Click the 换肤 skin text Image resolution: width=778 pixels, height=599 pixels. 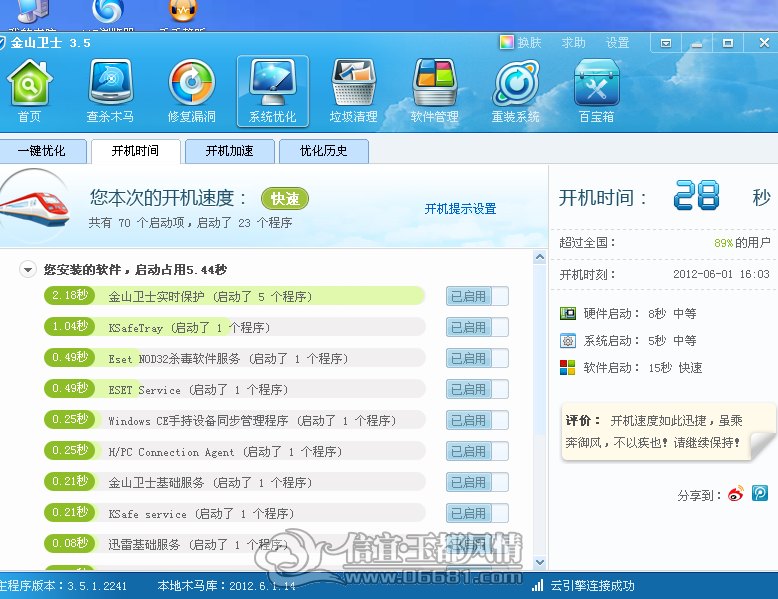pyautogui.click(x=529, y=43)
